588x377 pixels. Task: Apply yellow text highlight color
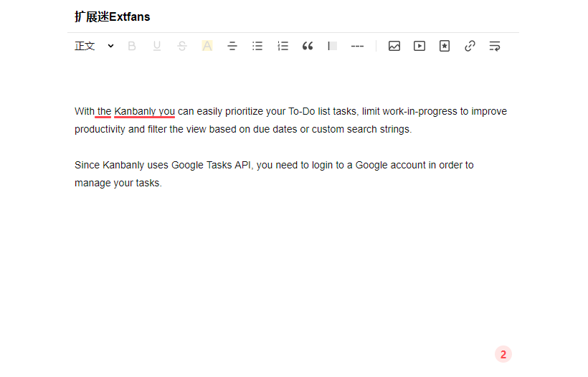[x=207, y=46]
